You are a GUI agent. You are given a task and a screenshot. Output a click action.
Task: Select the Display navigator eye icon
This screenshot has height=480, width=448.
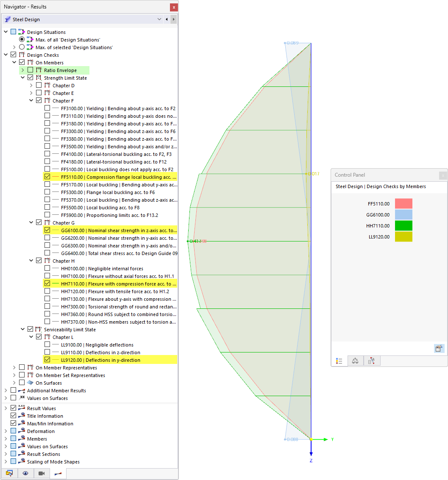coord(25,473)
